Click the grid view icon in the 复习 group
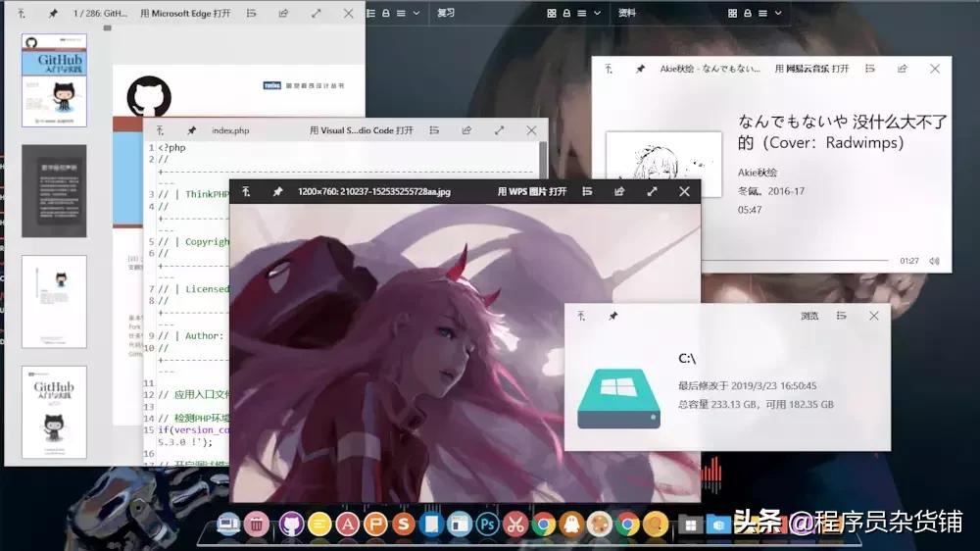 pyautogui.click(x=551, y=13)
